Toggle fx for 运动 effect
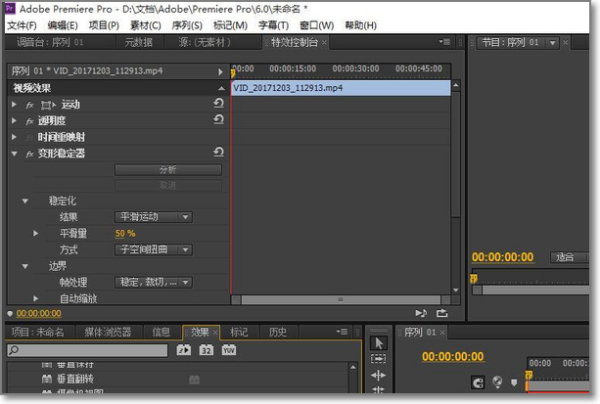This screenshot has height=404, width=600. (30, 105)
